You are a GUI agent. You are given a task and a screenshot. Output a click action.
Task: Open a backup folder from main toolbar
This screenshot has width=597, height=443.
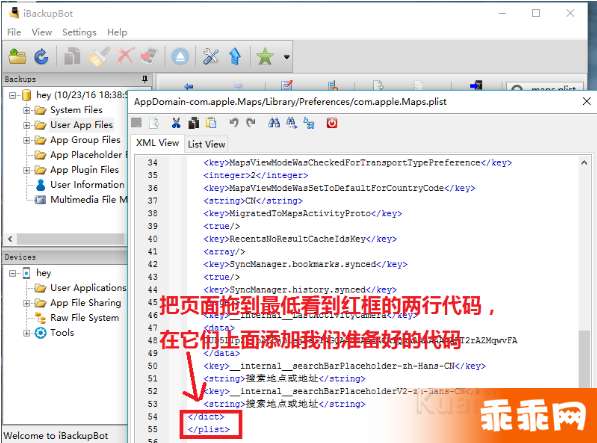17,57
